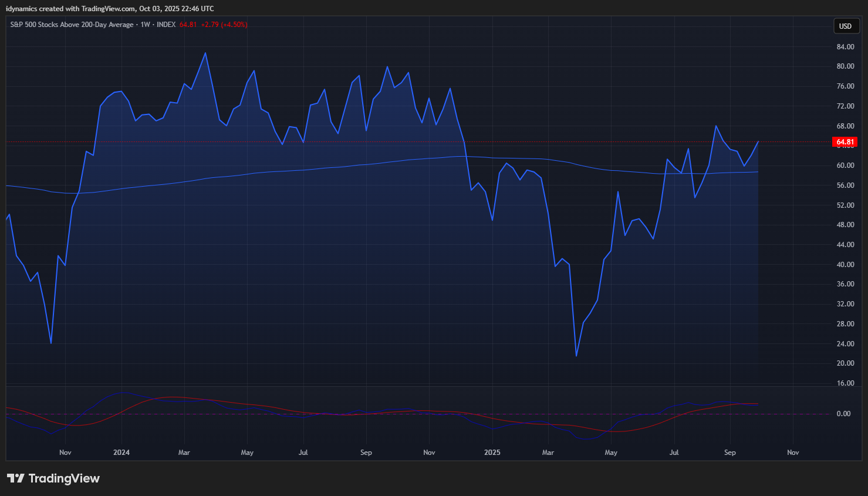Click the chart's lowest trough near 22
Image resolution: width=868 pixels, height=496 pixels.
[576, 355]
